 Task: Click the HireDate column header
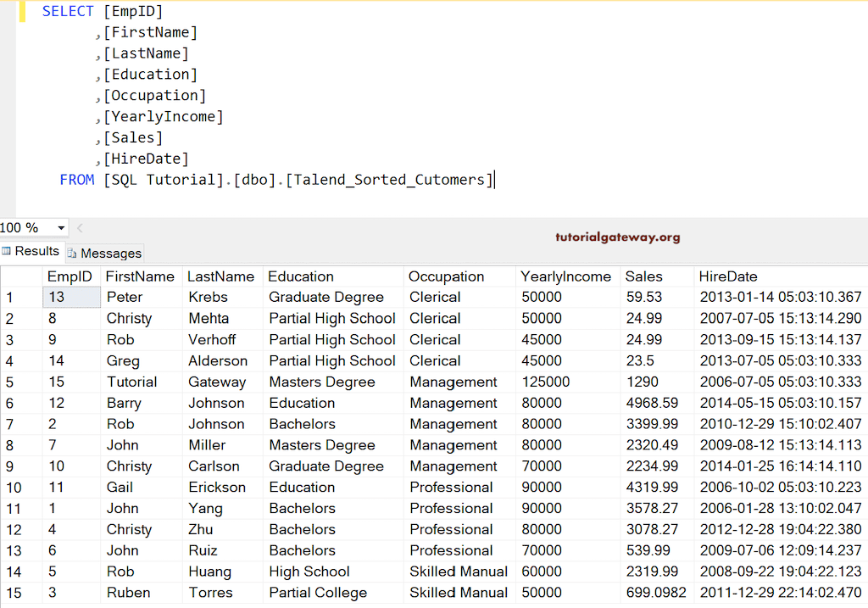pos(728,276)
